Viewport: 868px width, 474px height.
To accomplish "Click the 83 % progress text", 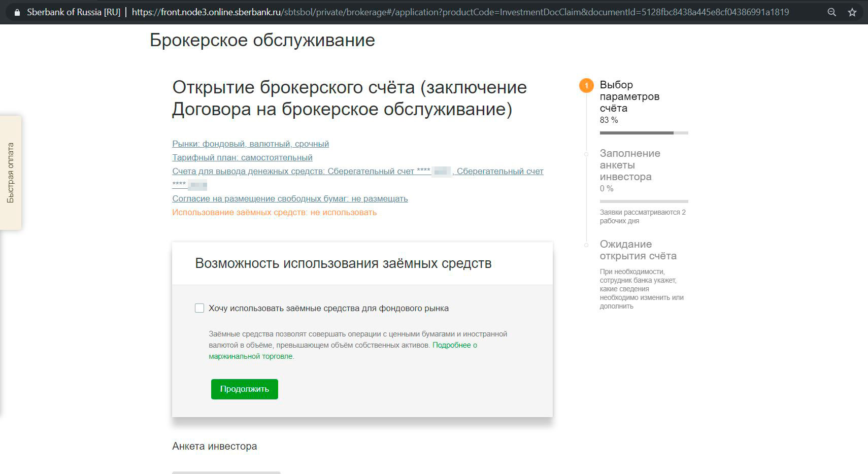I will pos(609,120).
